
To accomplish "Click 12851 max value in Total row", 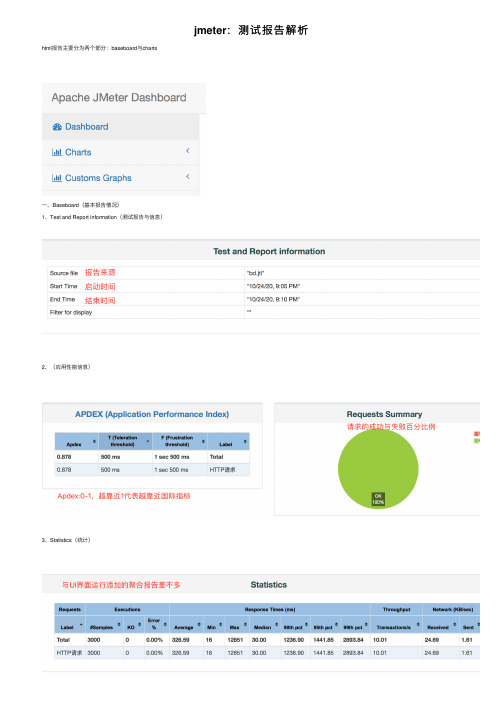I will pos(235,640).
